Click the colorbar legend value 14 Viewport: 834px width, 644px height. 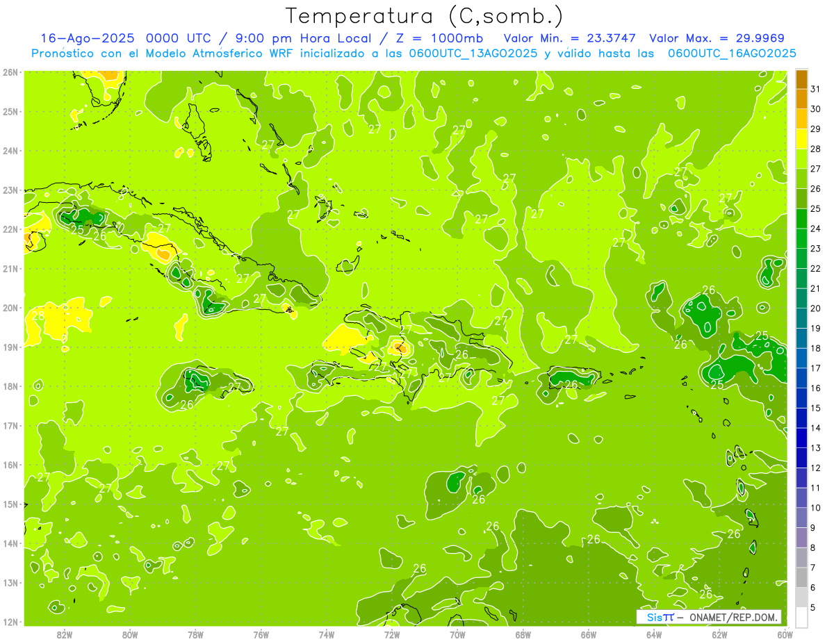tap(816, 428)
